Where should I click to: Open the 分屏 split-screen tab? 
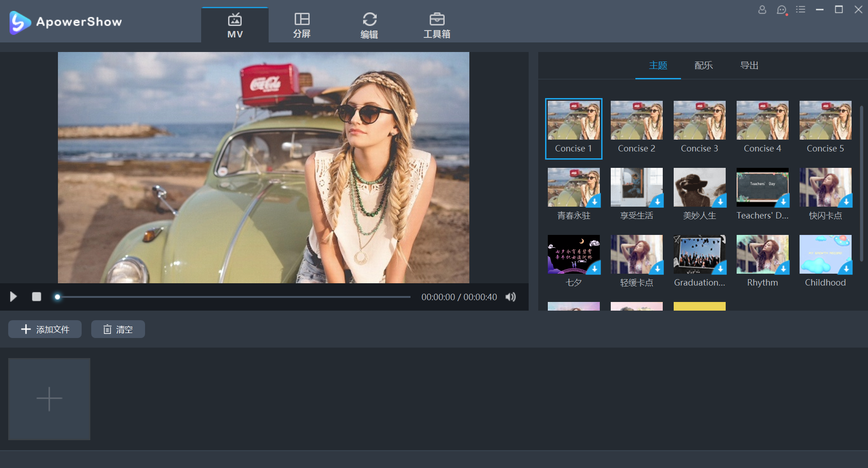pyautogui.click(x=302, y=26)
